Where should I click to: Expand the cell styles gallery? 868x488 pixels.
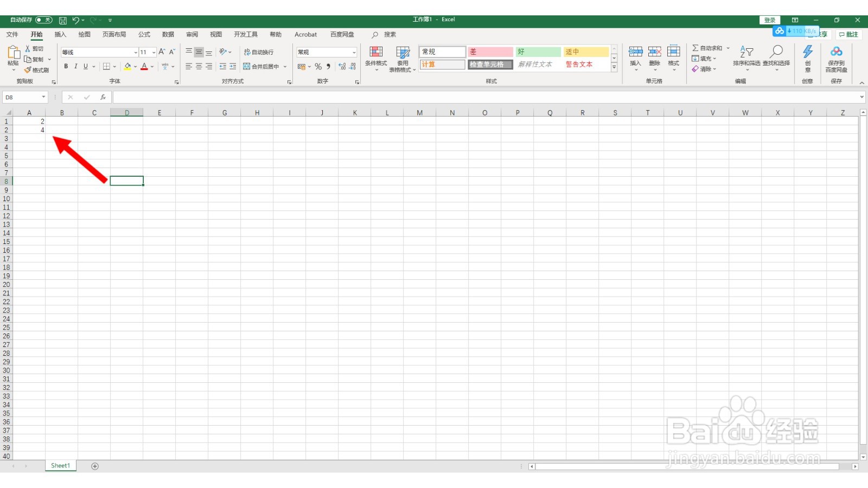pos(614,67)
